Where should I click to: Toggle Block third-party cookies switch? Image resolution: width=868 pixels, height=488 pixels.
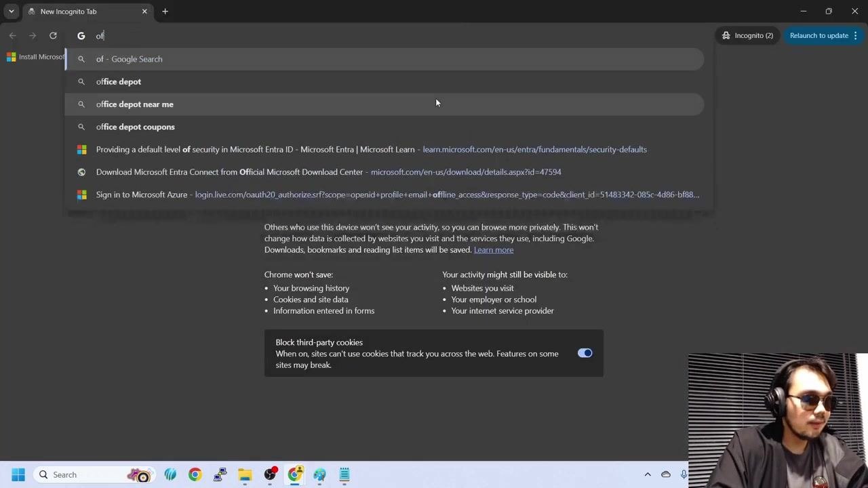click(585, 353)
